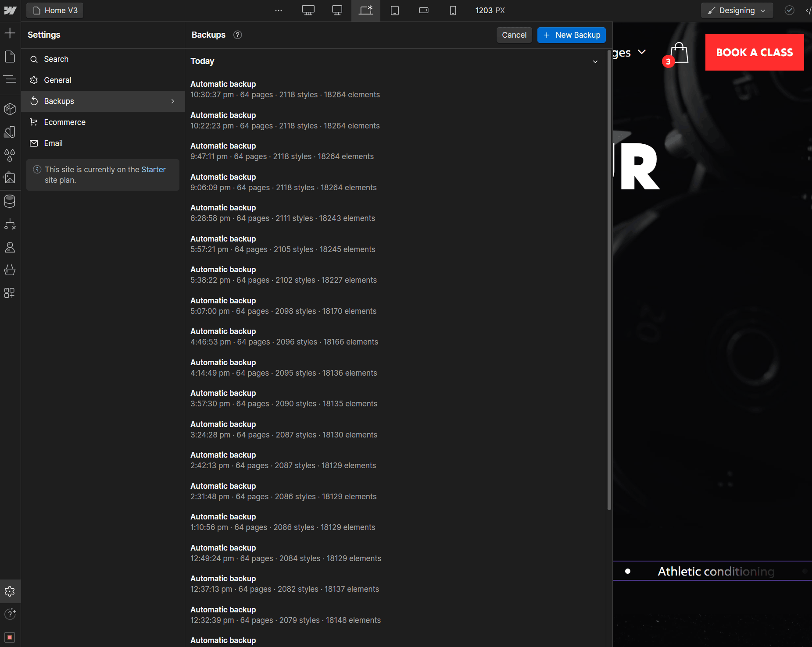Select the 5:38:22 pm automatic backup
The image size is (812, 647).
coord(396,275)
